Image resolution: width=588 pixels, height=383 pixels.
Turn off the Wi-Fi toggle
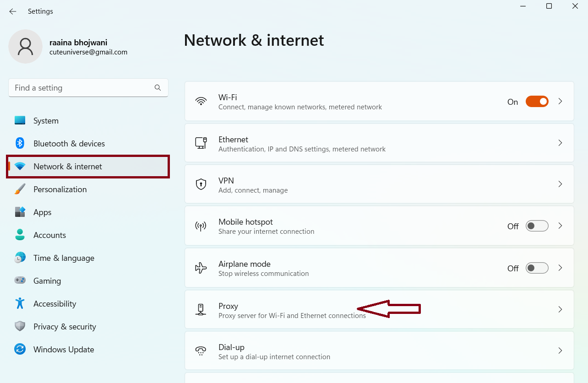tap(537, 102)
